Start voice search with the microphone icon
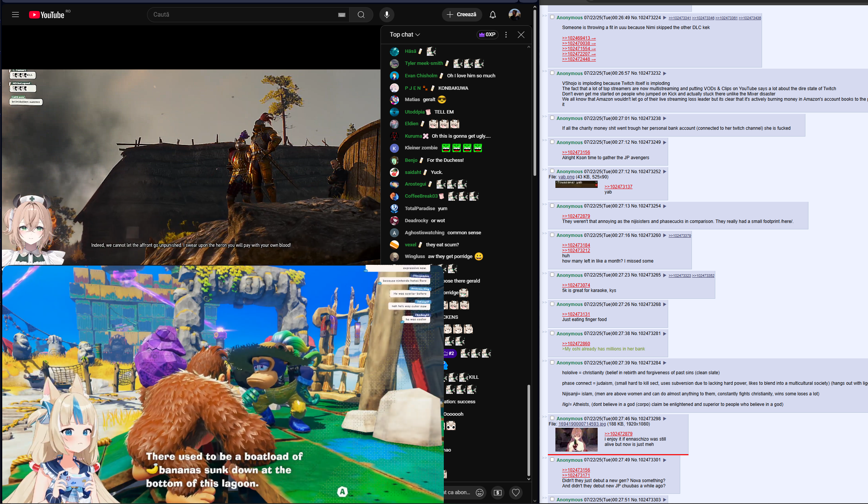This screenshot has height=504, width=868. point(387,15)
